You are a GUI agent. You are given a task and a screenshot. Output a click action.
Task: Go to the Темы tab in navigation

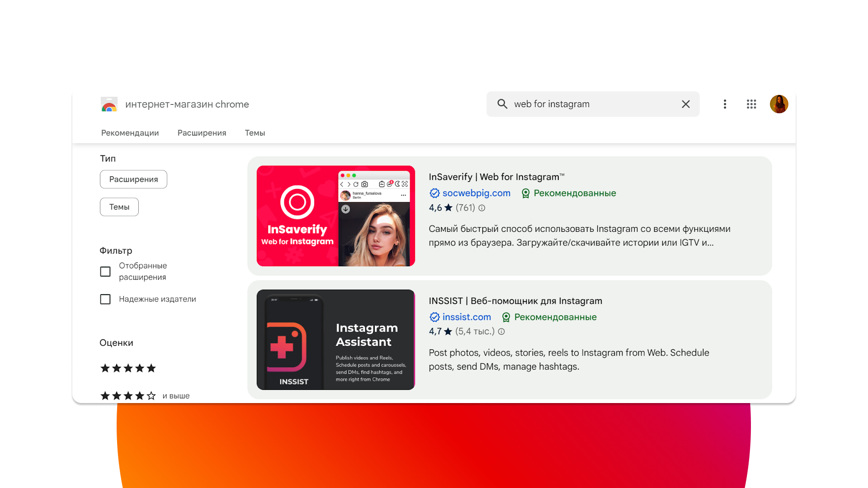click(x=255, y=133)
